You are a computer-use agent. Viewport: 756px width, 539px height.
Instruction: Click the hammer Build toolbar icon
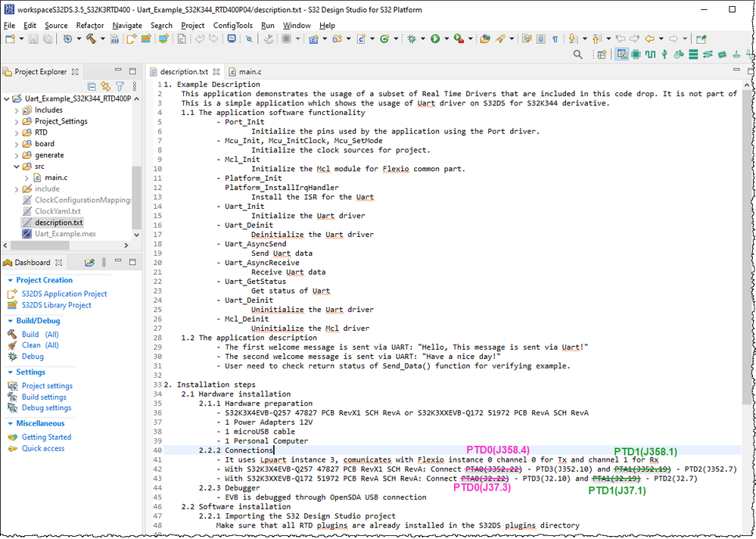pos(91,39)
